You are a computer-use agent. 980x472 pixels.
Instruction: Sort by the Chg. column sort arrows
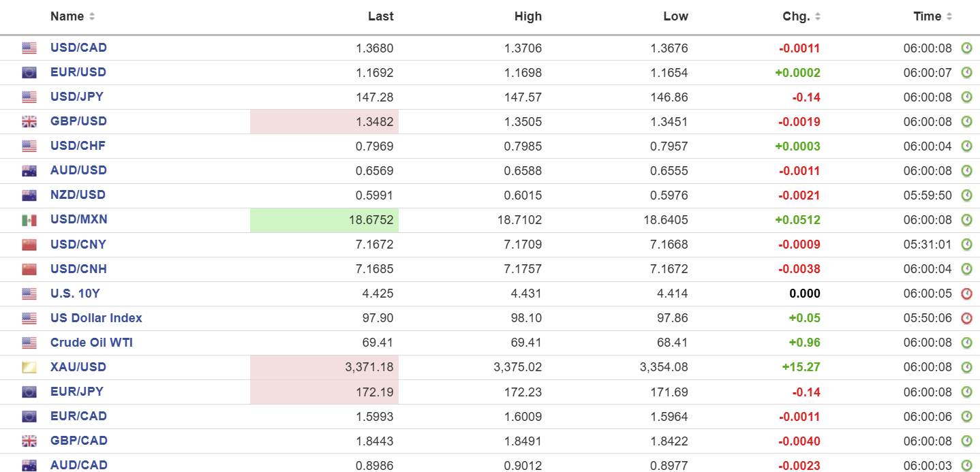(818, 16)
